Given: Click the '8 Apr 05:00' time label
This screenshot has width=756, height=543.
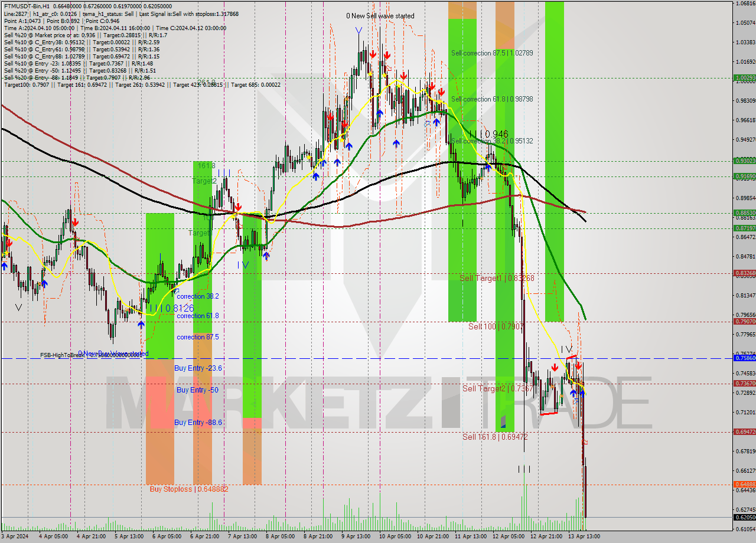Looking at the screenshot, I should (x=280, y=536).
